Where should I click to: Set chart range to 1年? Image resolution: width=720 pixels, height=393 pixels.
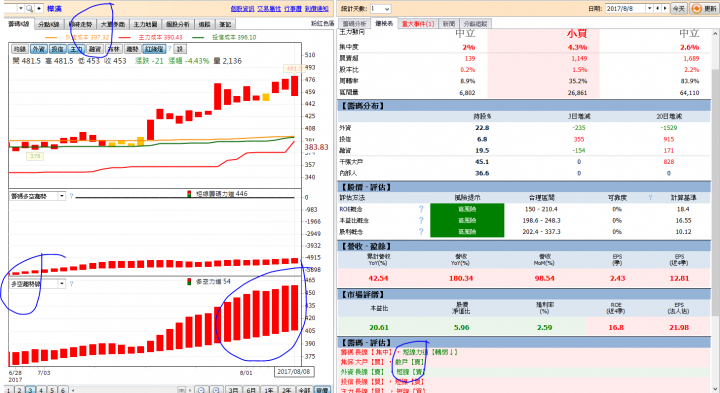pos(269,390)
